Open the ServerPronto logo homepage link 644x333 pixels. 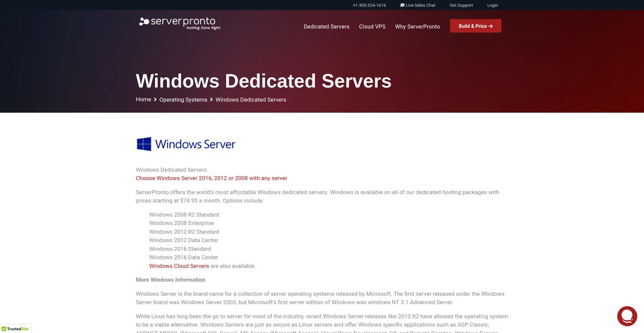(180, 23)
